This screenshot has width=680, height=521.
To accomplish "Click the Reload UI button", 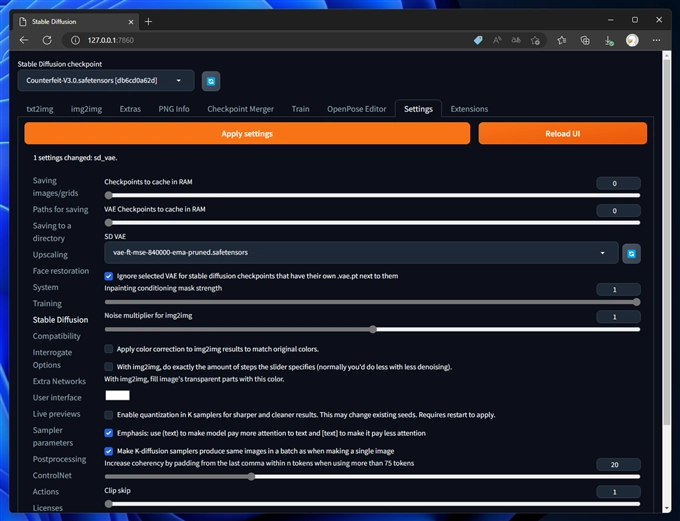I will (x=562, y=134).
